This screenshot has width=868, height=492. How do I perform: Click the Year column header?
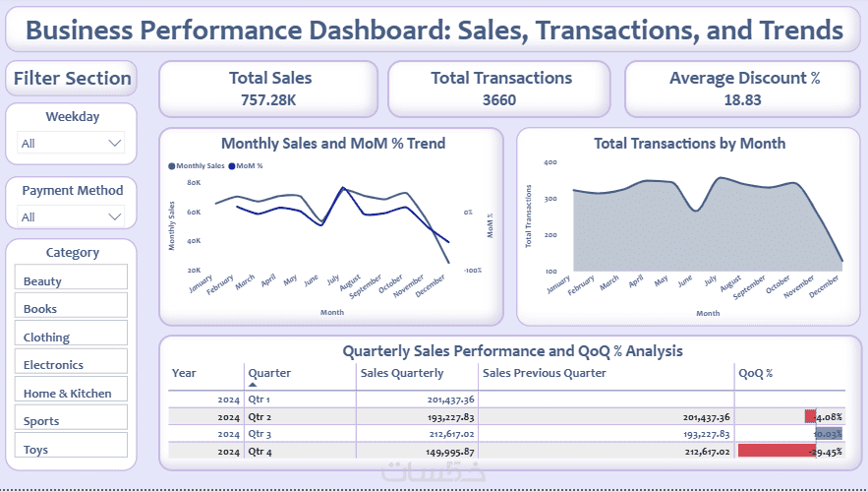(184, 373)
